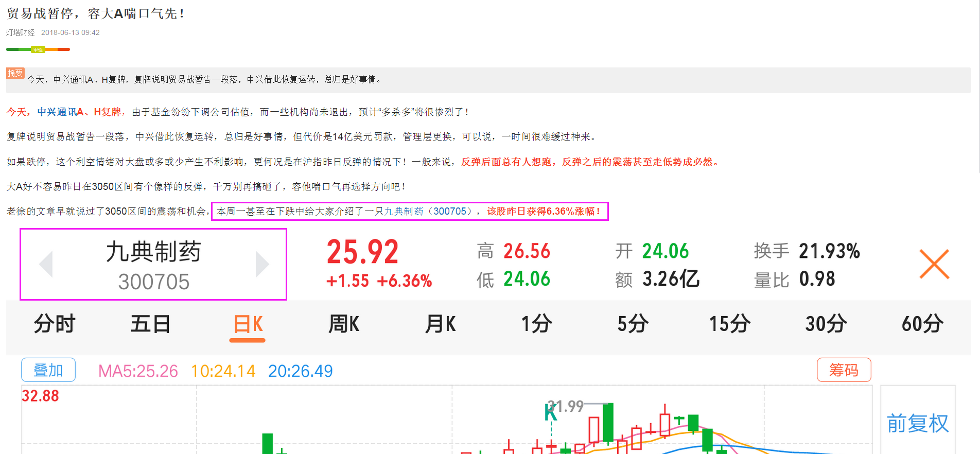
Task: Click the stock code 300705
Action: click(153, 282)
